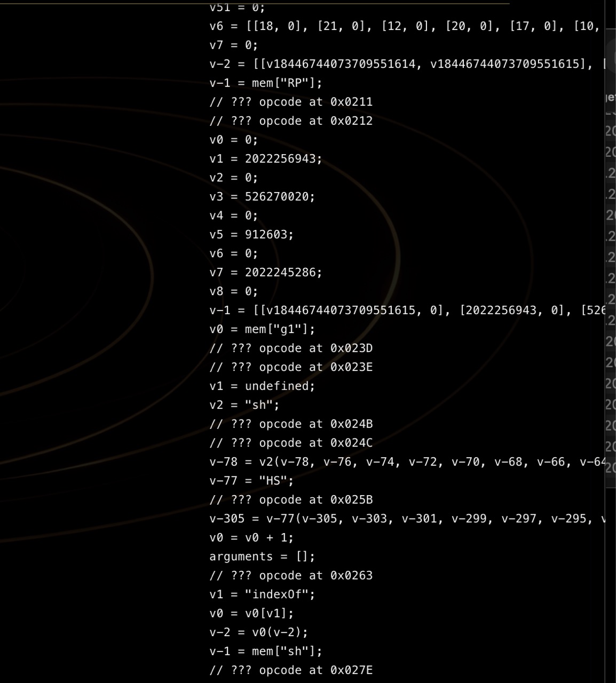This screenshot has height=683, width=616.
Task: Click the opcode comment at 0x023E
Action: (x=291, y=367)
